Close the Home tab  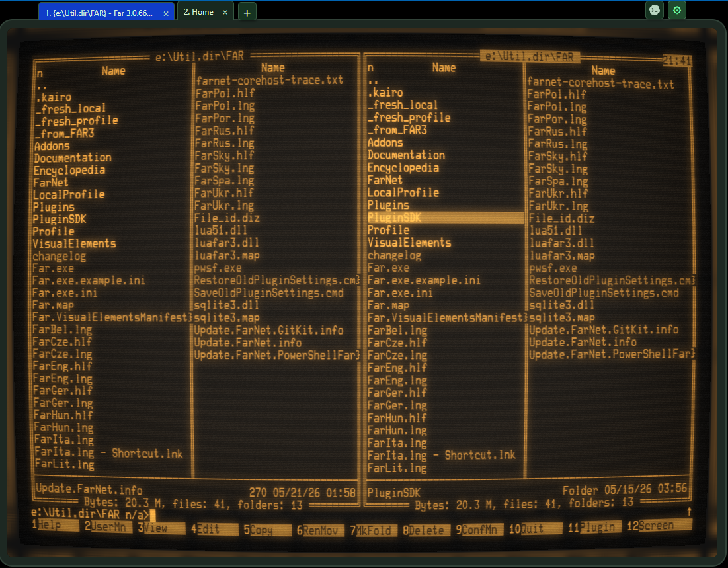point(225,13)
